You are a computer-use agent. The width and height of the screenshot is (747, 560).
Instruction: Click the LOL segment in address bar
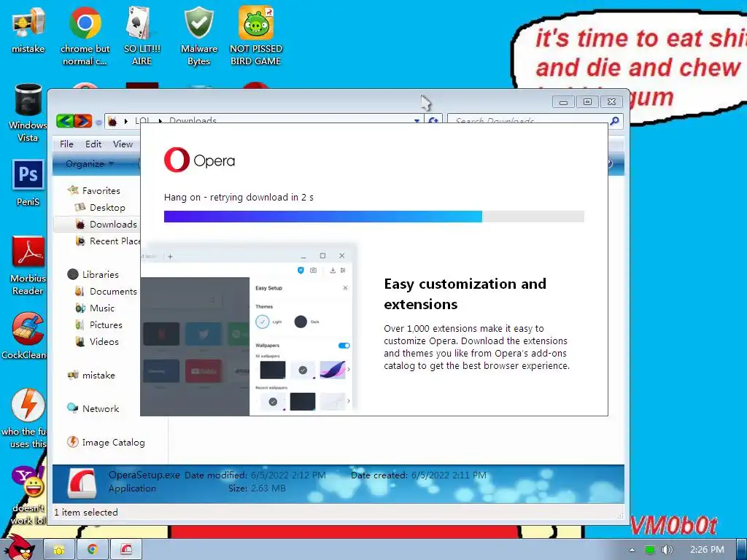click(x=142, y=120)
